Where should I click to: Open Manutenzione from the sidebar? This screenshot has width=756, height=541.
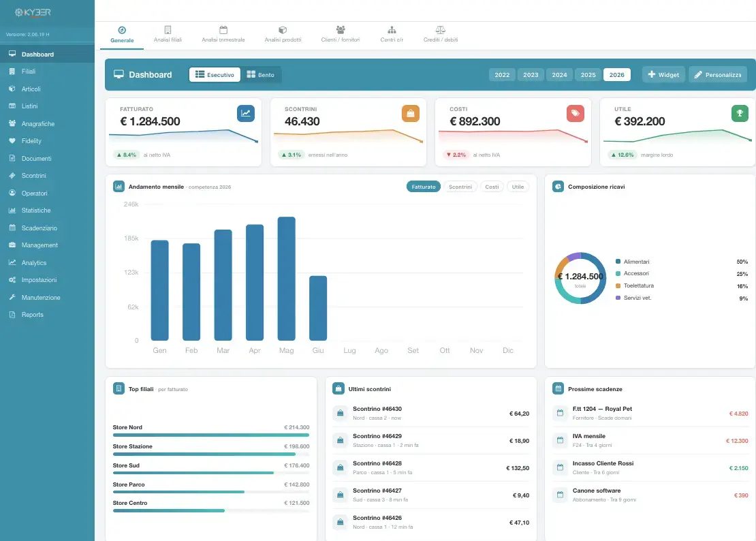tap(47, 297)
